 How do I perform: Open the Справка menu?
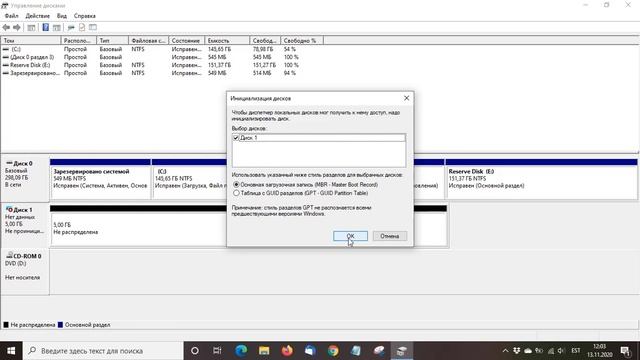(85, 16)
